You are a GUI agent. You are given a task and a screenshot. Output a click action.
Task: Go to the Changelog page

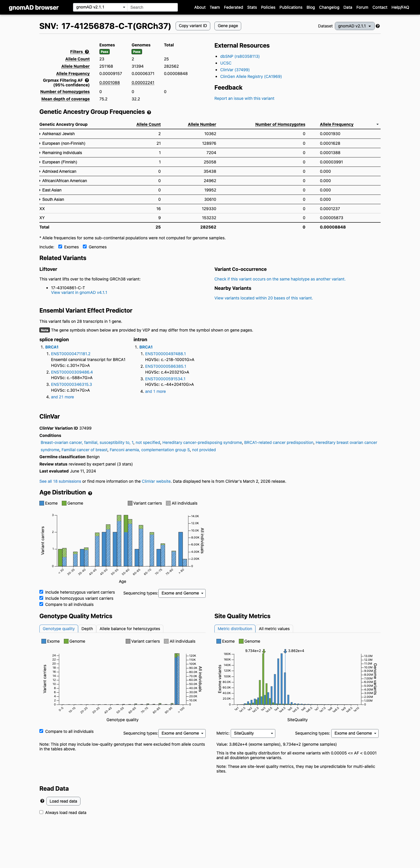click(329, 7)
